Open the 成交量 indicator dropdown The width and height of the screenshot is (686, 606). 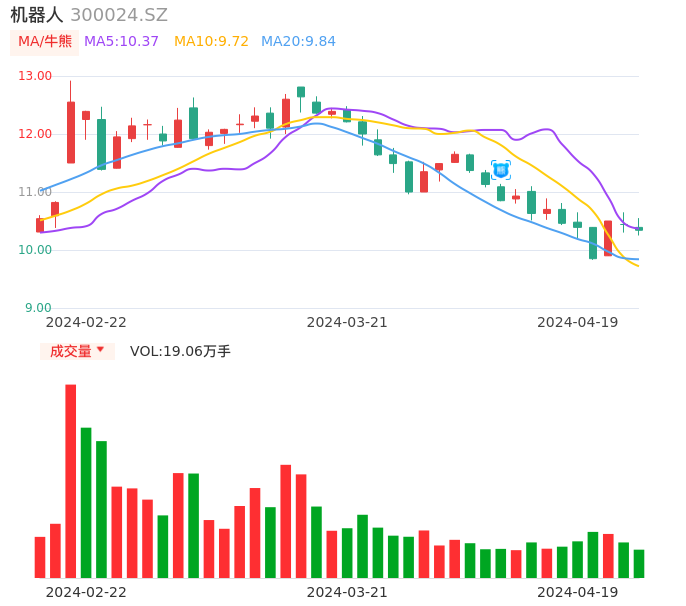[77, 352]
